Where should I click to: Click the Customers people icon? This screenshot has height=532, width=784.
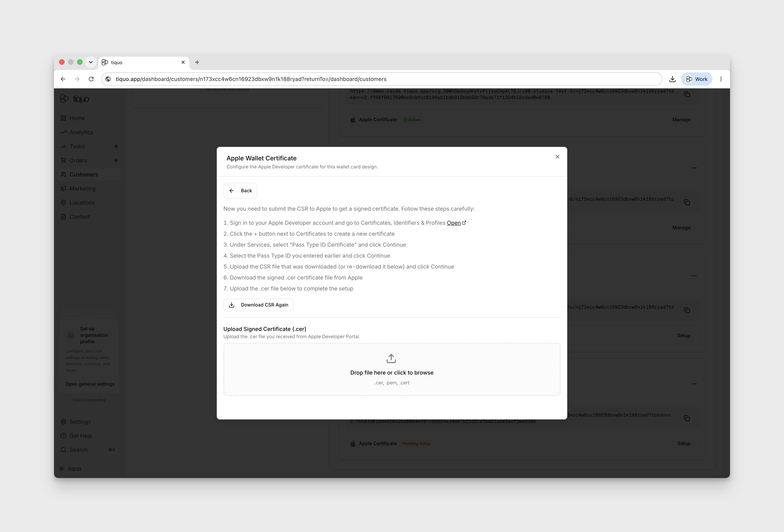[63, 174]
